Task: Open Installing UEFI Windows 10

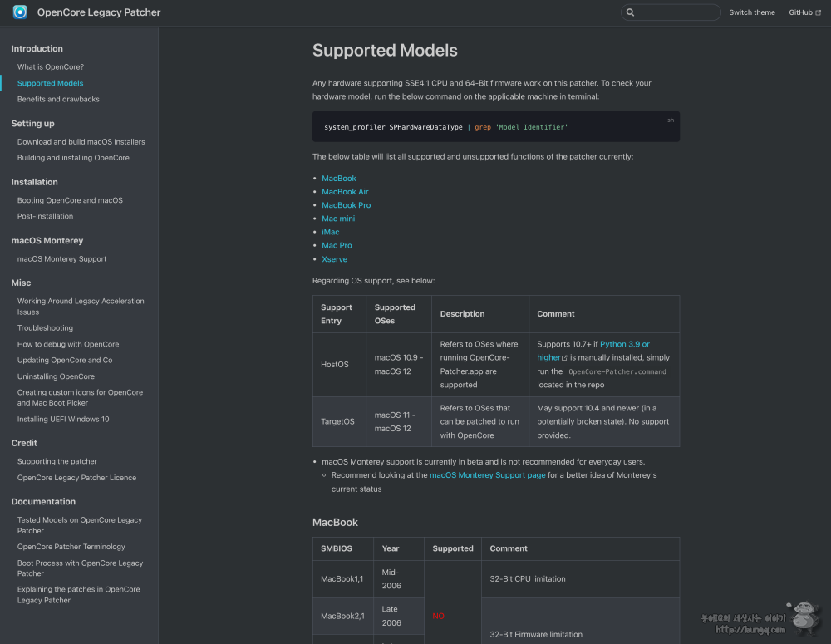Action: [63, 419]
